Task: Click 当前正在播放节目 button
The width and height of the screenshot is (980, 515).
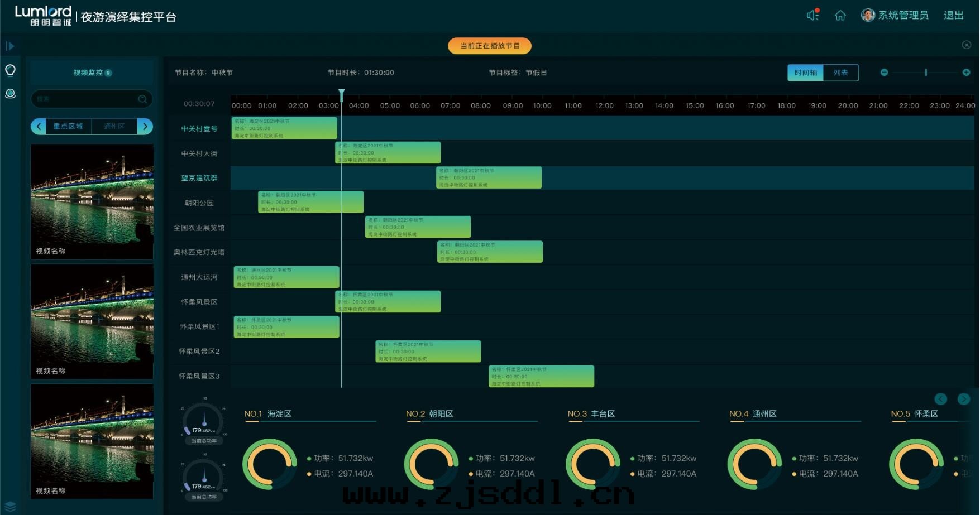Action: [x=490, y=46]
